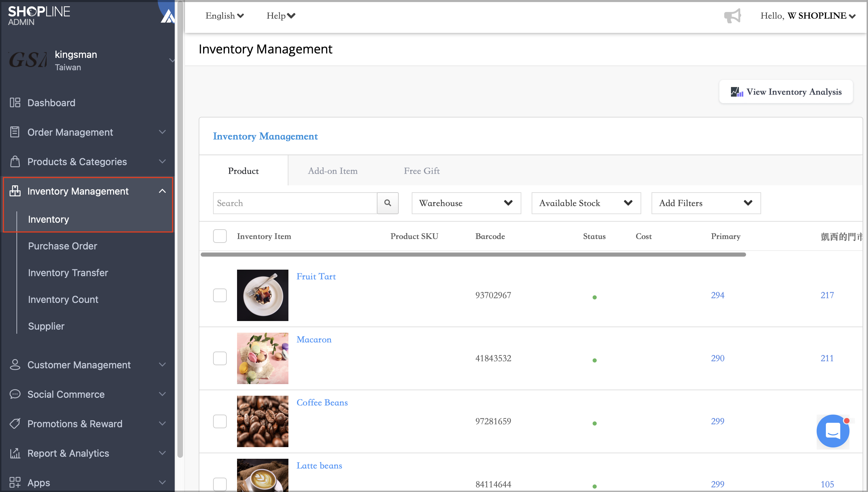The image size is (868, 492).
Task: Select the Macaron row checkbox
Action: click(220, 358)
